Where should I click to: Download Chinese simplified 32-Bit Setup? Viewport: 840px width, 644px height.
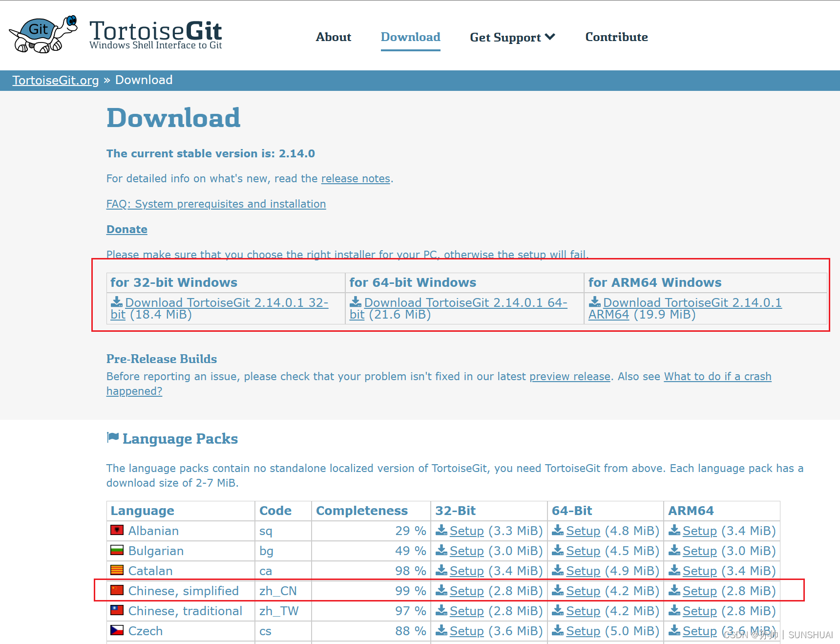tap(466, 591)
